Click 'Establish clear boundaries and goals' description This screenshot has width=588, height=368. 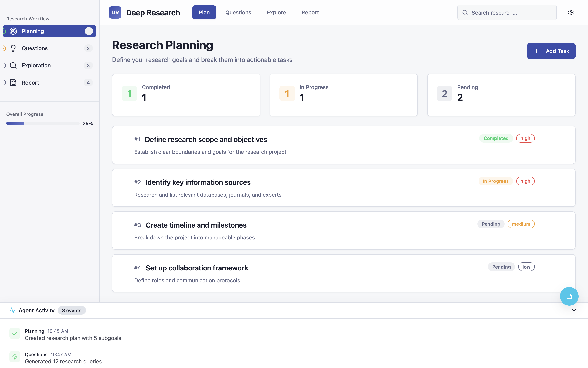coord(210,152)
